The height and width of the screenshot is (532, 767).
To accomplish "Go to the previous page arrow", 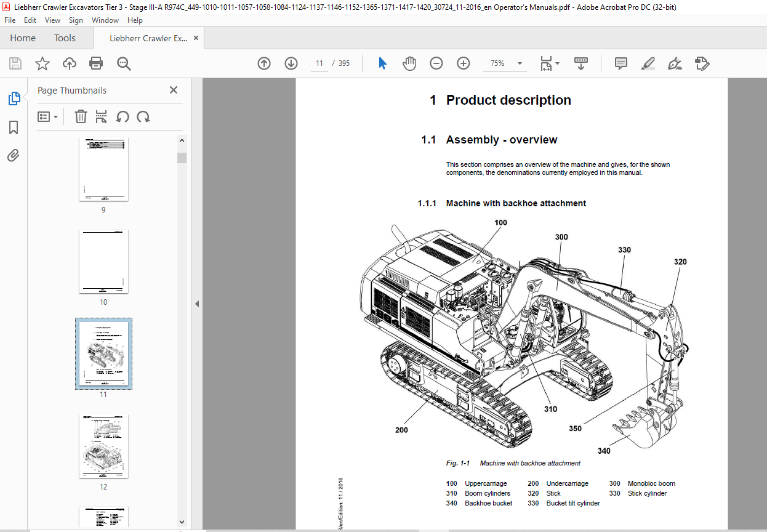I will click(x=264, y=63).
